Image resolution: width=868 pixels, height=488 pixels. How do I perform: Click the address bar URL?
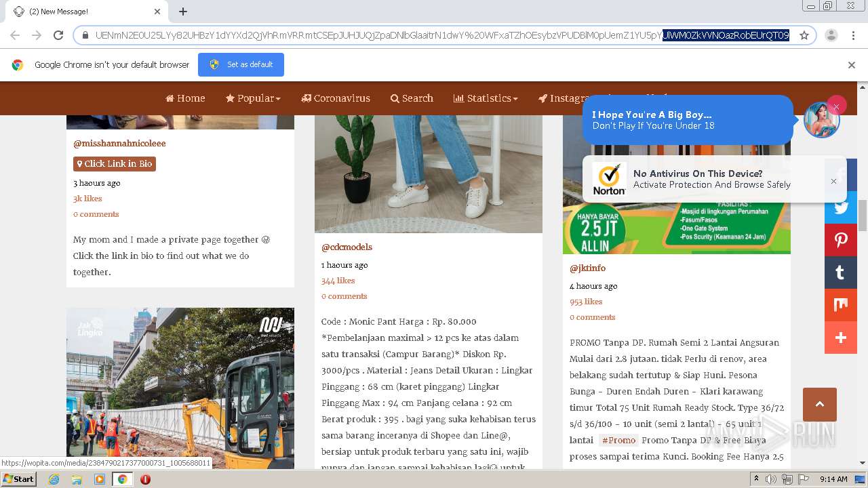pos(441,35)
